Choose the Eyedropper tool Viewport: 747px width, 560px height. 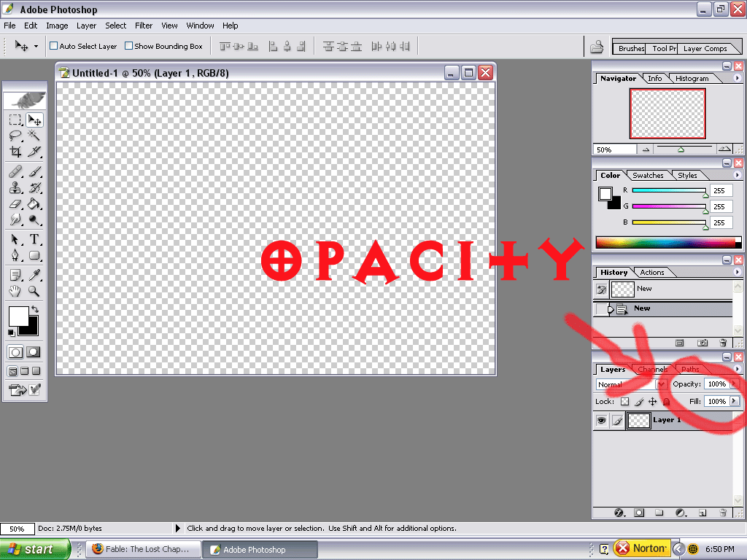pyautogui.click(x=34, y=275)
